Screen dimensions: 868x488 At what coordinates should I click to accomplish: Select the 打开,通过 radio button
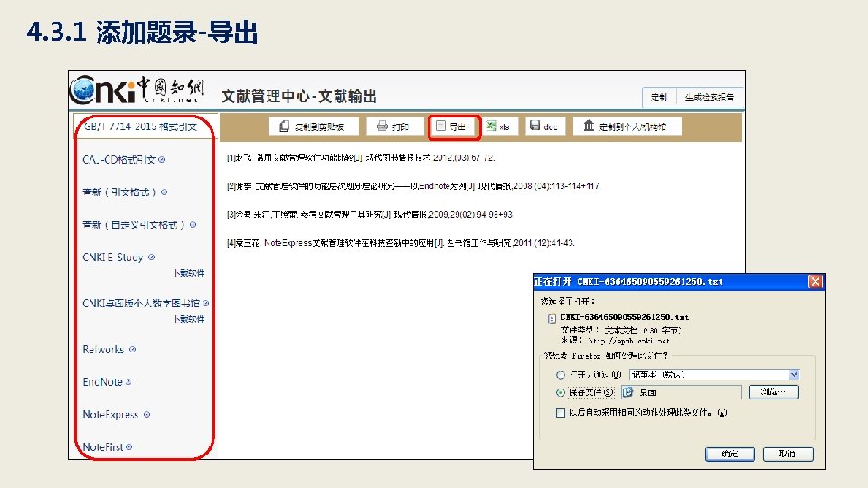click(561, 374)
